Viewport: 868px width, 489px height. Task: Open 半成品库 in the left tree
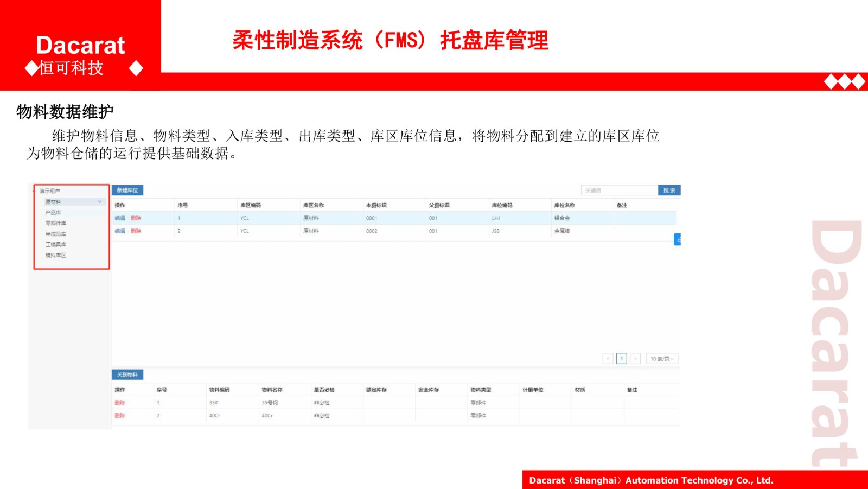(56, 234)
